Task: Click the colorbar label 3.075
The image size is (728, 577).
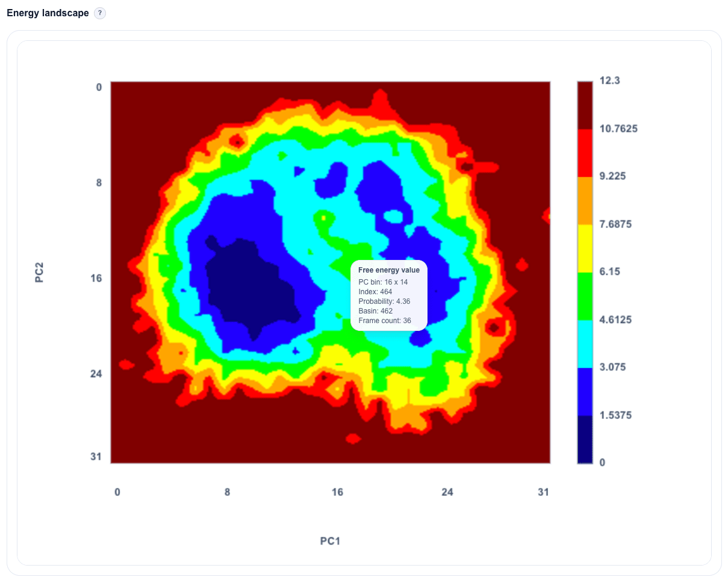Action: (x=613, y=367)
